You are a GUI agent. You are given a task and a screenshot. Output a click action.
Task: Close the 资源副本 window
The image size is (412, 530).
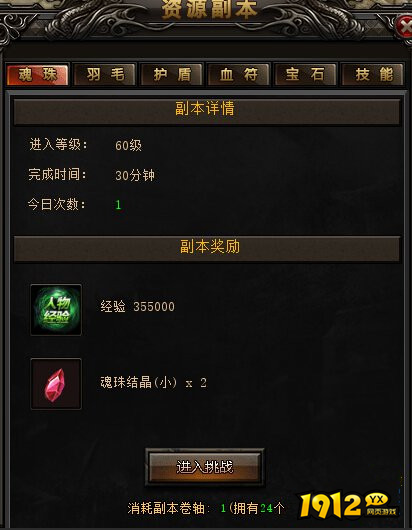point(404,27)
